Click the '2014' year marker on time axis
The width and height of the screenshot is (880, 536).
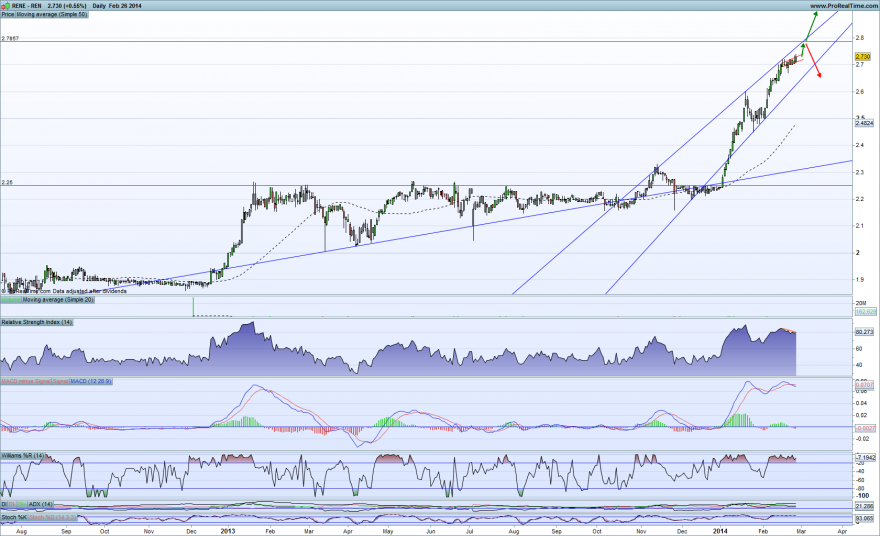click(719, 530)
